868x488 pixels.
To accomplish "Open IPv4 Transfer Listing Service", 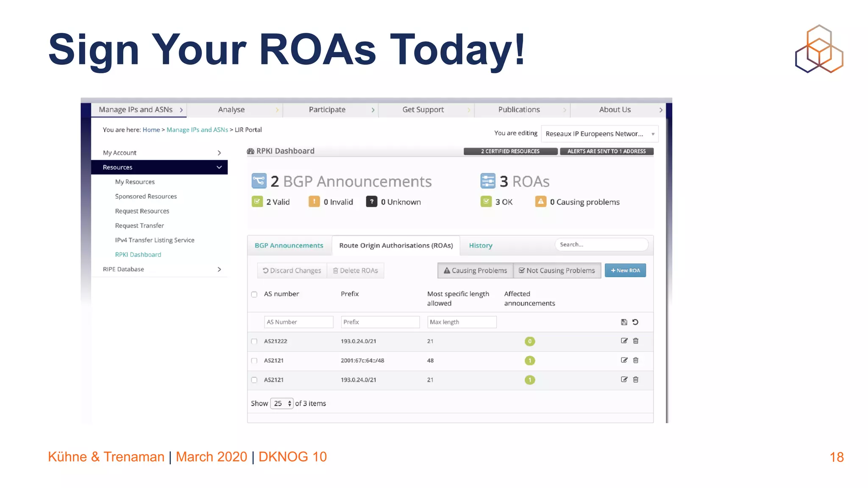I will click(155, 240).
